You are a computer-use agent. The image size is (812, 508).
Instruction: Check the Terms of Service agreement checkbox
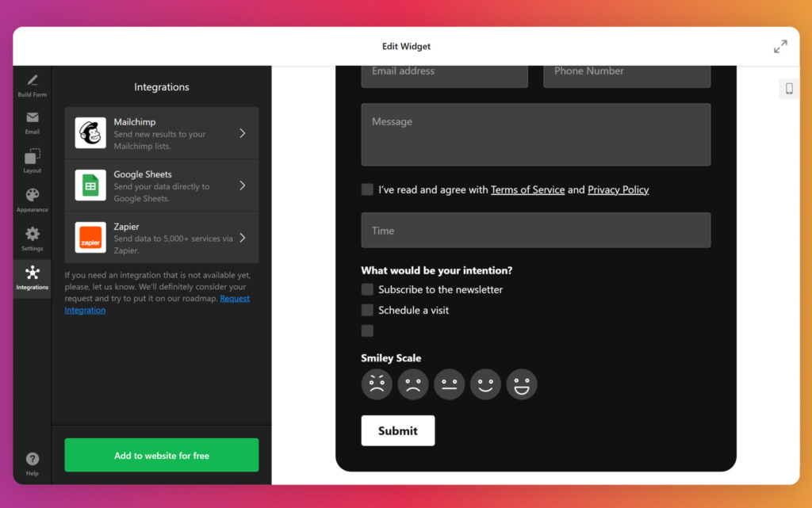(x=367, y=189)
